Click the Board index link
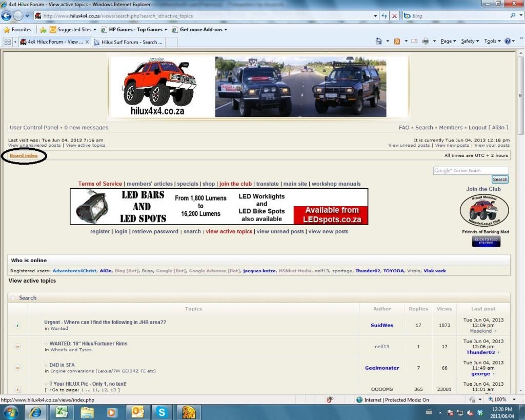 point(24,155)
